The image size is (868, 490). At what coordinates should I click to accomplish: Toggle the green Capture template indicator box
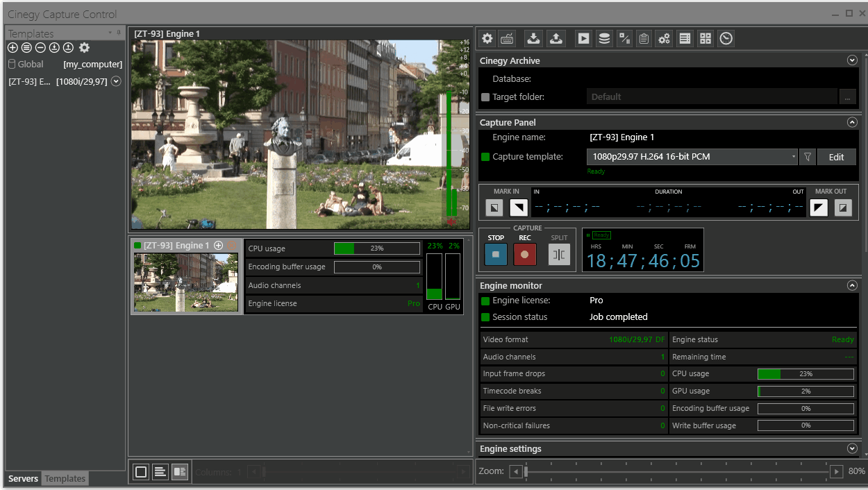click(485, 157)
